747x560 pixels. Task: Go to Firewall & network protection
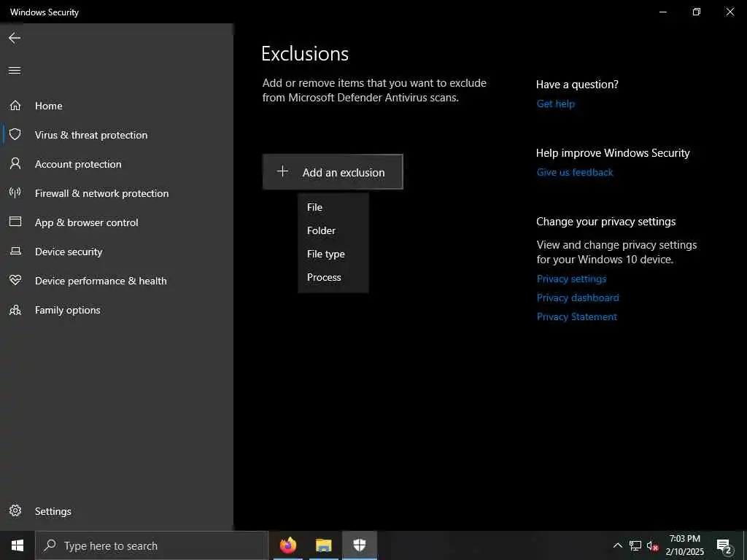point(101,193)
